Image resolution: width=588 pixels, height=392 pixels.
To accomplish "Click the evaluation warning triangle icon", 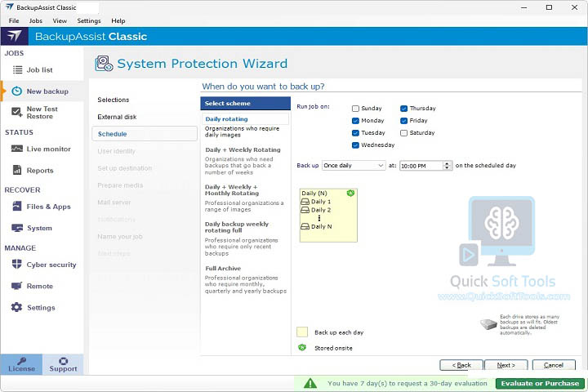I will pyautogui.click(x=310, y=383).
